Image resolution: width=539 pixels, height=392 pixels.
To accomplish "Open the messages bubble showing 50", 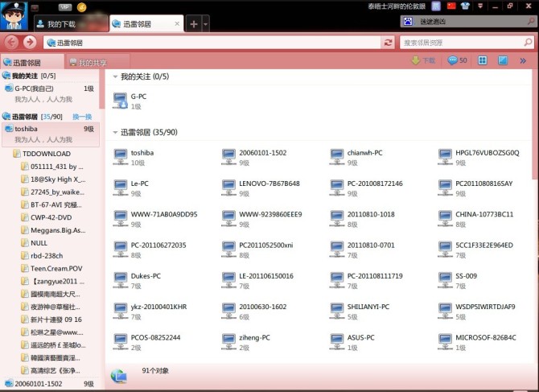I will 457,60.
